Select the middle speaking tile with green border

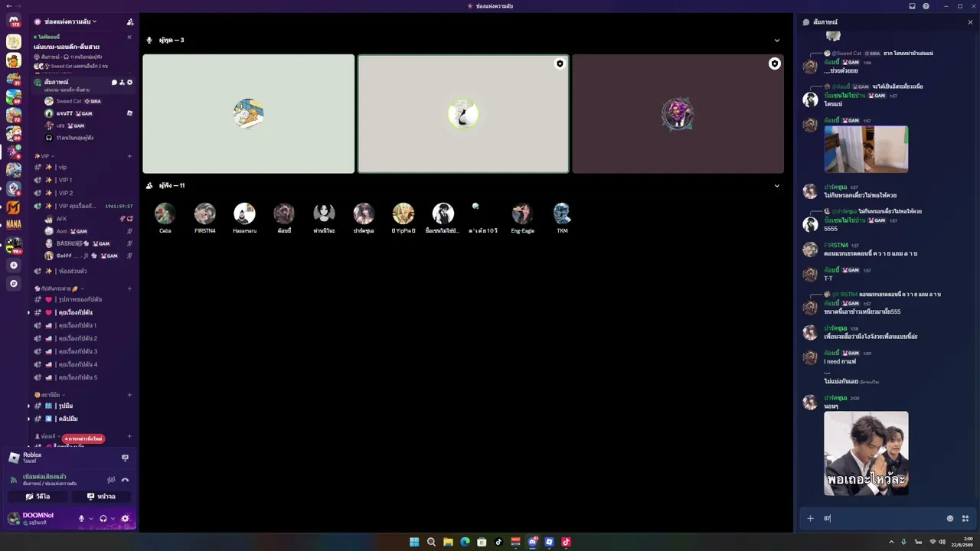463,114
